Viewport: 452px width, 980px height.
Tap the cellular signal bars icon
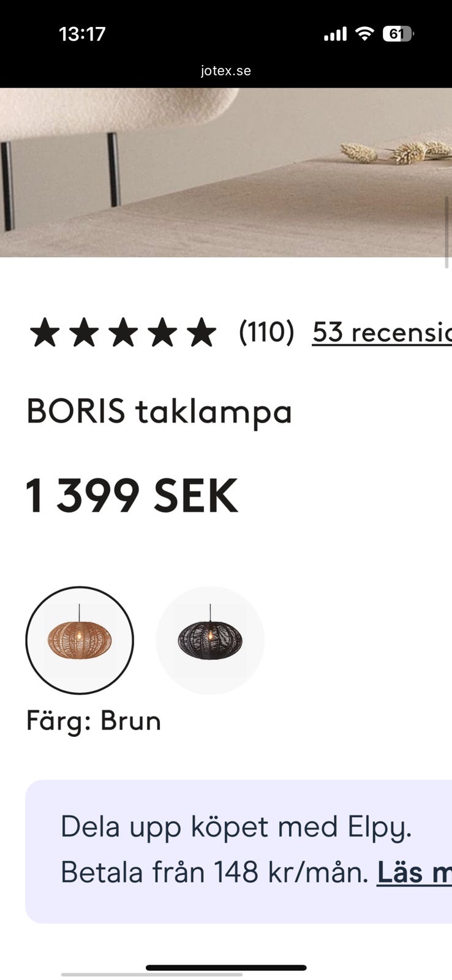[x=335, y=34]
